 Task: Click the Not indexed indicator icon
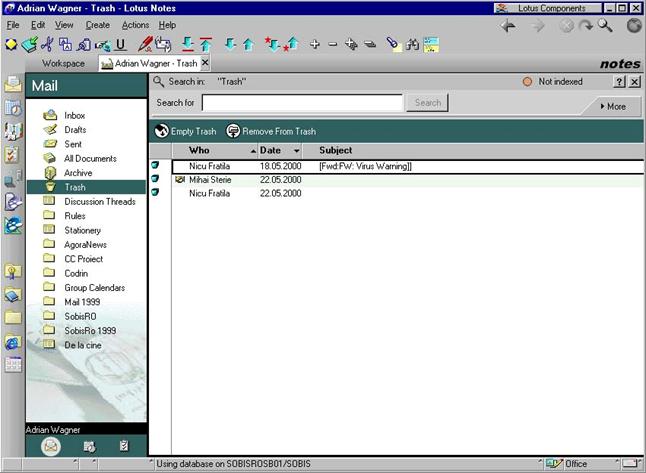pos(528,82)
